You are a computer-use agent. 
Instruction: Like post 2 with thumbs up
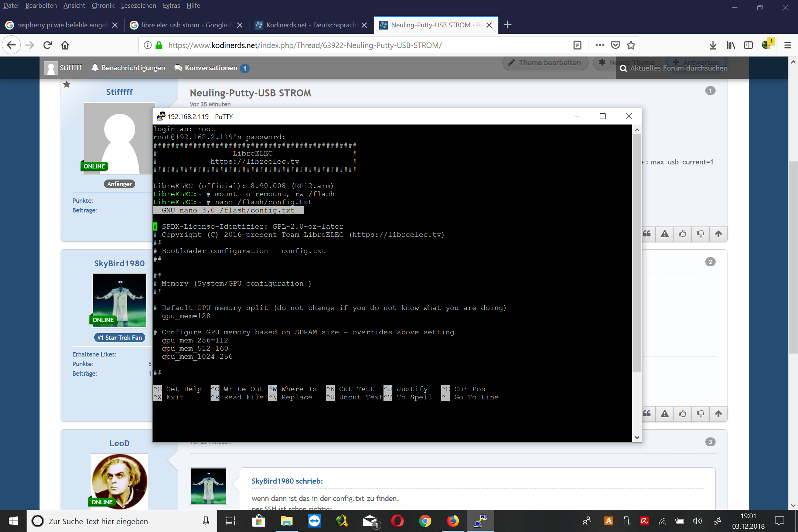[x=682, y=413]
